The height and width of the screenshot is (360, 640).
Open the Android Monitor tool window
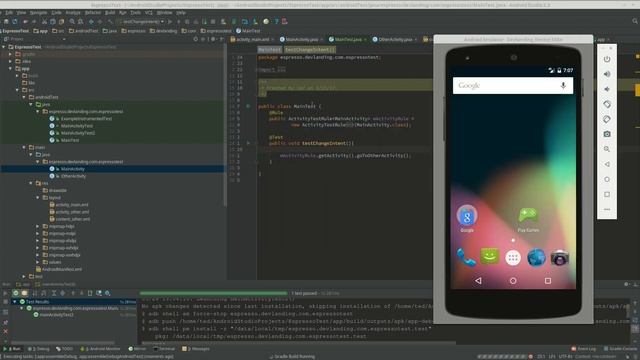coord(101,349)
